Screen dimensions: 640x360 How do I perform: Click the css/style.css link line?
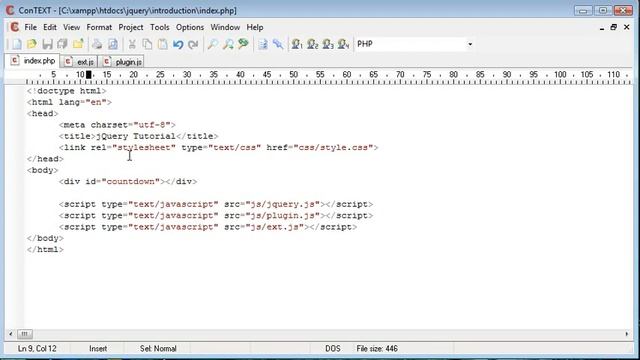click(x=218, y=148)
